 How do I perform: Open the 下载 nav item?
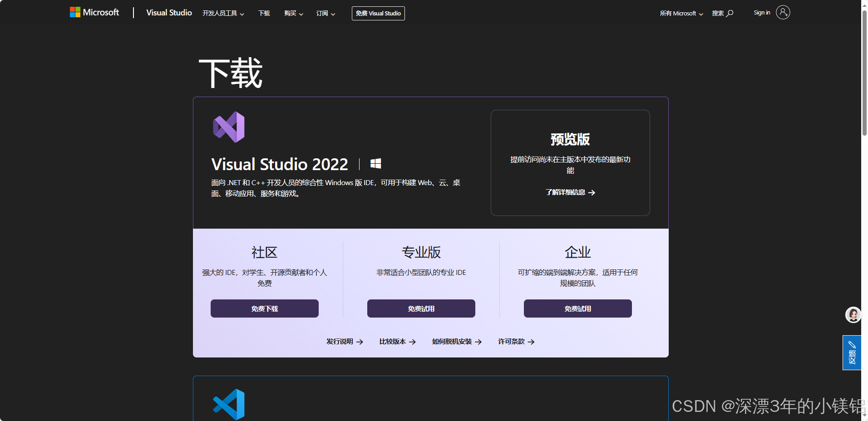pos(264,14)
